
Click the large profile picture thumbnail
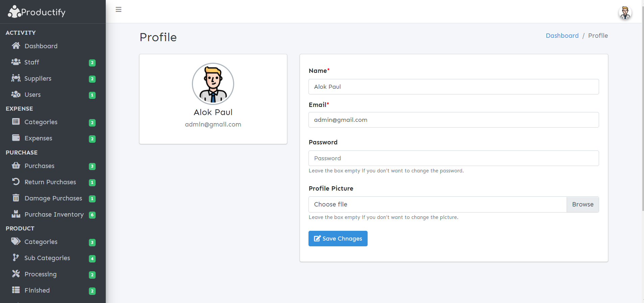point(213,84)
